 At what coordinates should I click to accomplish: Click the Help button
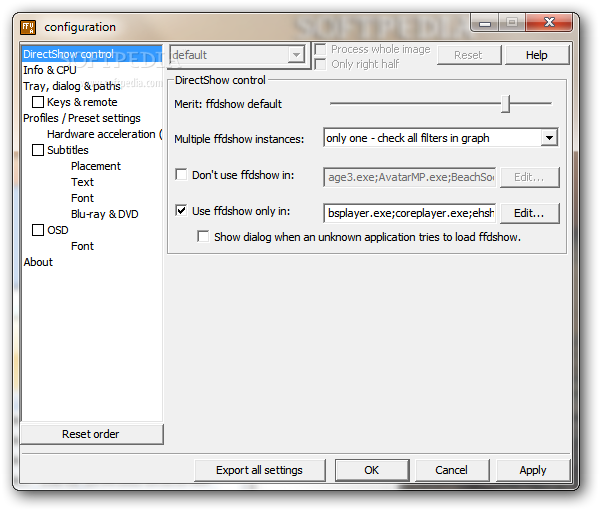pos(537,55)
